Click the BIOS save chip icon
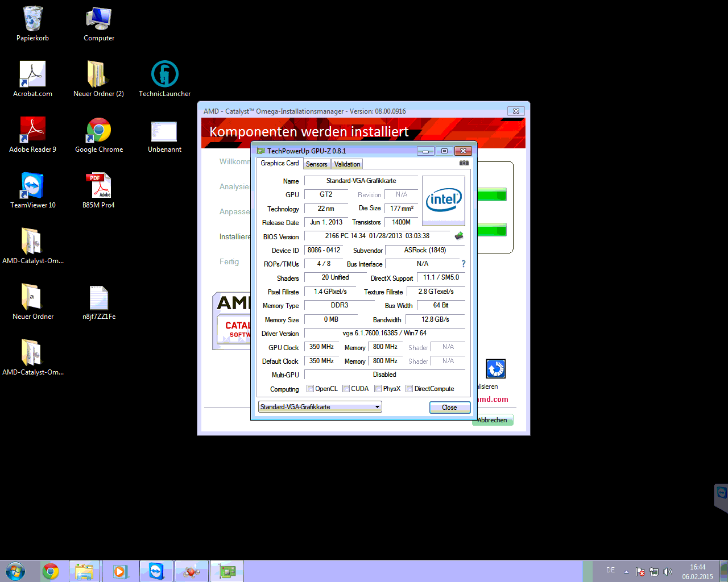The width and height of the screenshot is (728, 582). click(459, 236)
